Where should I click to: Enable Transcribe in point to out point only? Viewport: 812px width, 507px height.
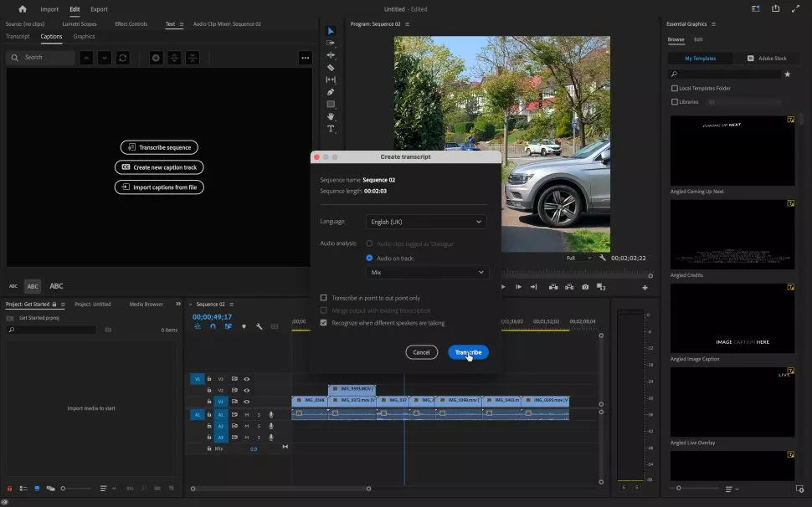pos(324,298)
